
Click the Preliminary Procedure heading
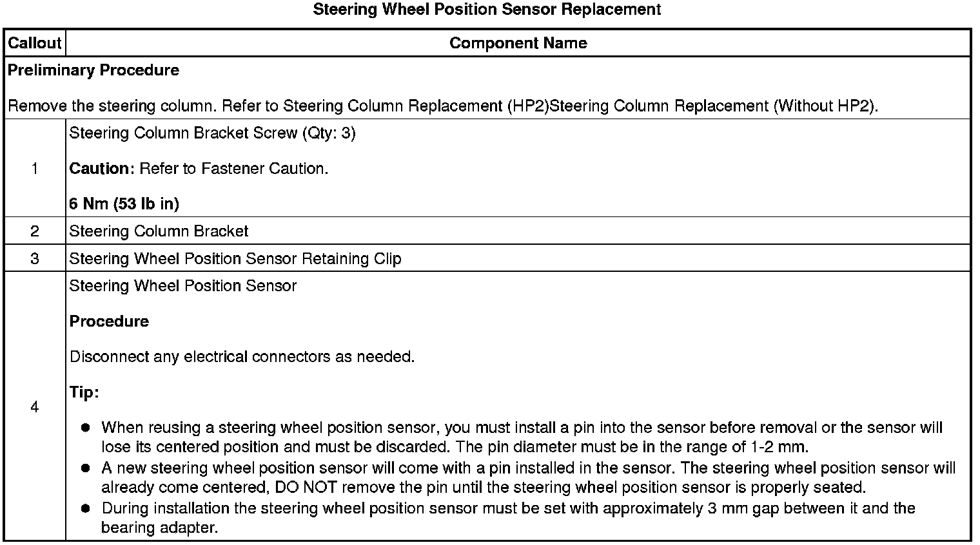93,70
